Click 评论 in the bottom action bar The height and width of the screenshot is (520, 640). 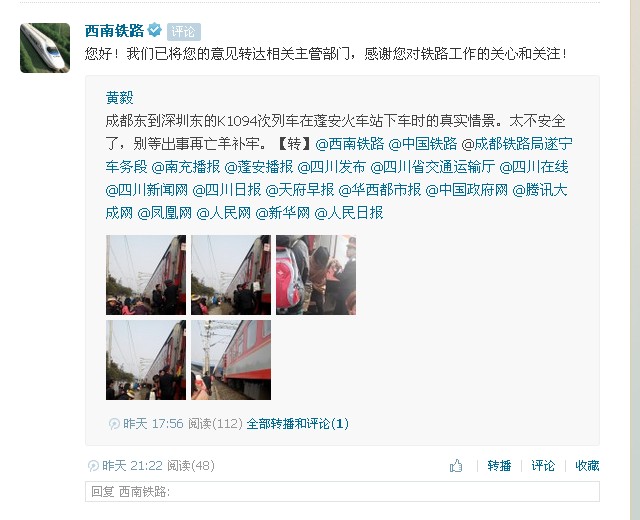pyautogui.click(x=543, y=466)
